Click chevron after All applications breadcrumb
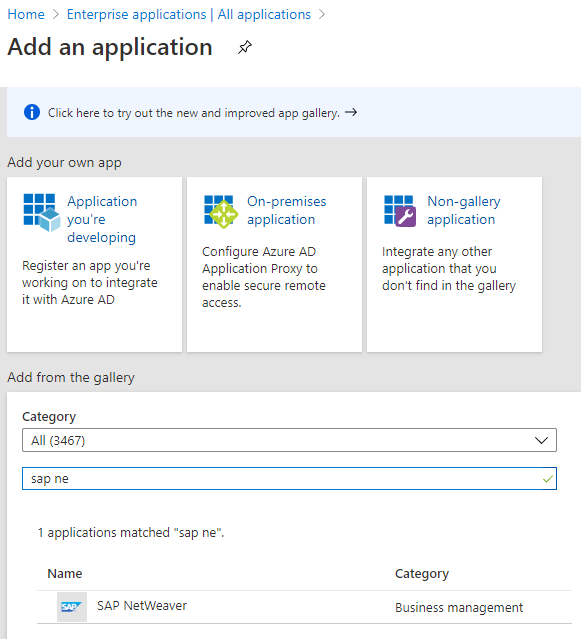Viewport: 581px width, 639px height. pos(322,15)
